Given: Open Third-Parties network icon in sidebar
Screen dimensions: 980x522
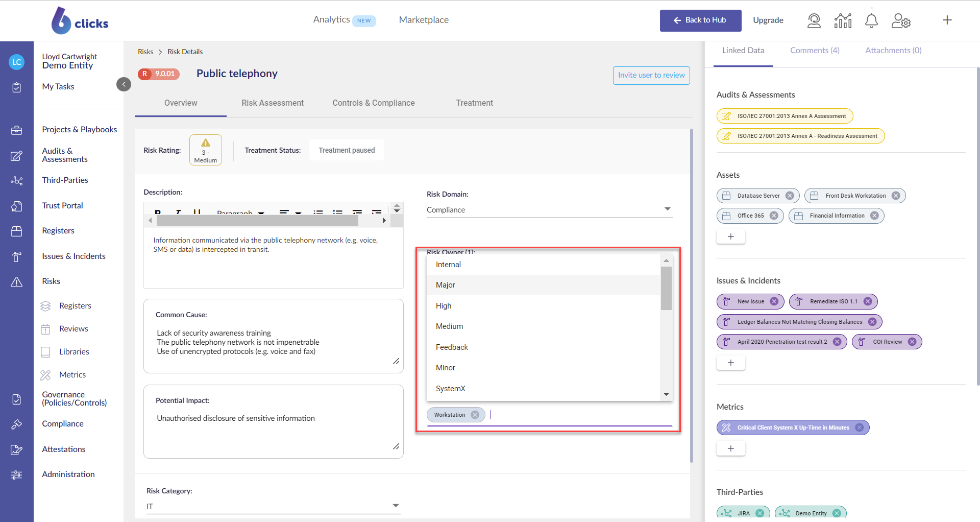Looking at the screenshot, I should [x=17, y=181].
